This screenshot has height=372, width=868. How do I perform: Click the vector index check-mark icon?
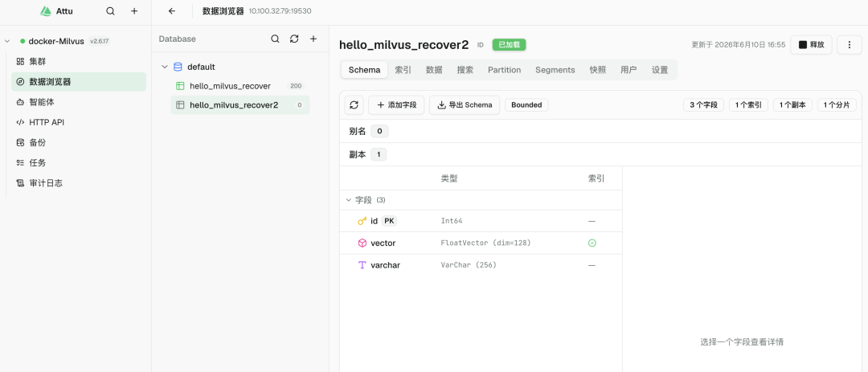coord(592,243)
